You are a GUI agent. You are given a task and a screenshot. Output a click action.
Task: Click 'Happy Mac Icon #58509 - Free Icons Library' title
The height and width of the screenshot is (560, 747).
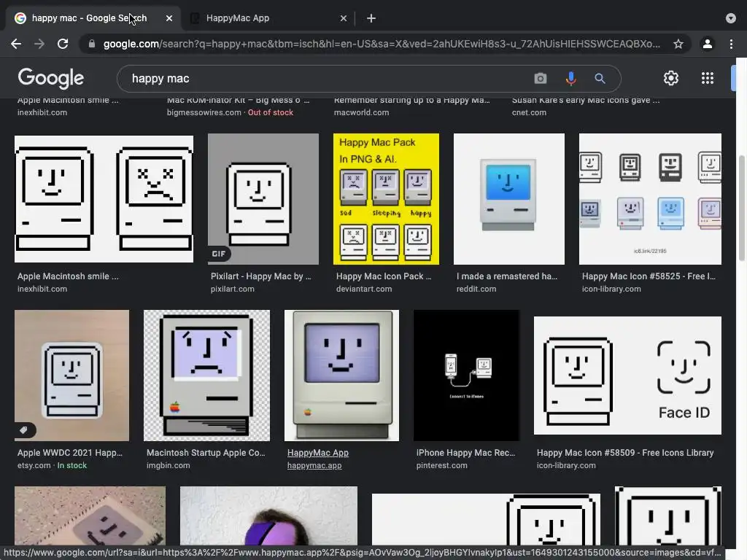625,453
